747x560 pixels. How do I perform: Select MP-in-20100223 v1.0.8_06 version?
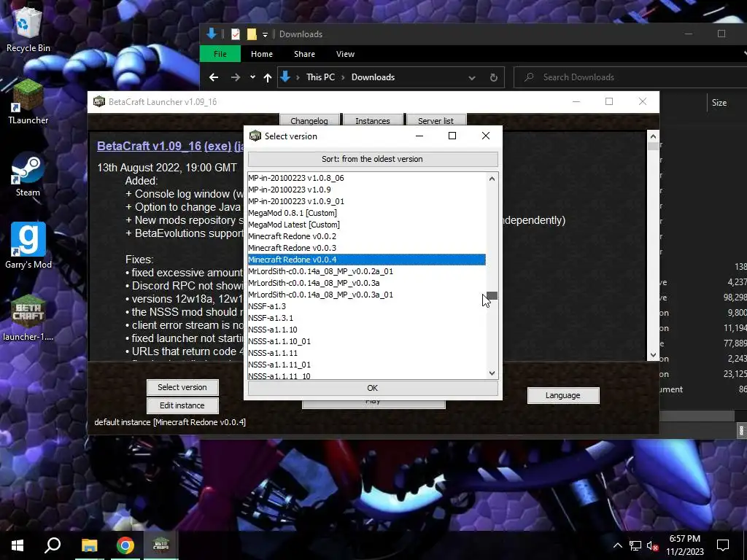367,178
